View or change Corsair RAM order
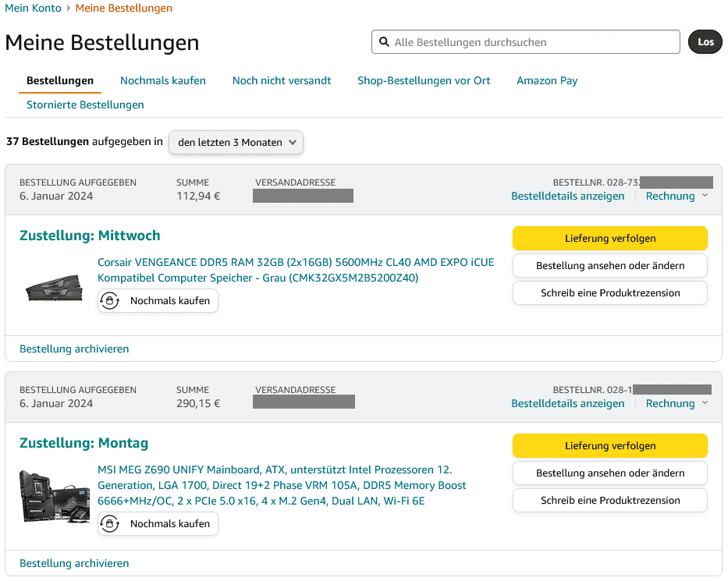The width and height of the screenshot is (728, 581). point(610,265)
